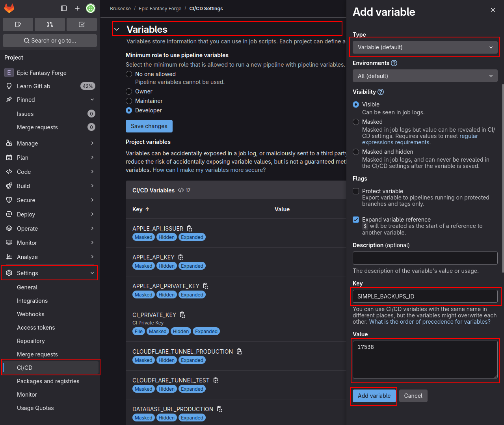Image resolution: width=504 pixels, height=425 pixels.
Task: Expand the Pinned section
Action: (x=49, y=100)
